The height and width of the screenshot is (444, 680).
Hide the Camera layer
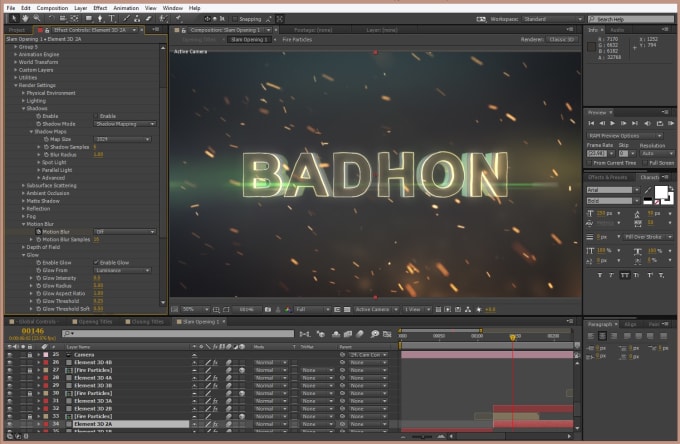(x=10, y=354)
